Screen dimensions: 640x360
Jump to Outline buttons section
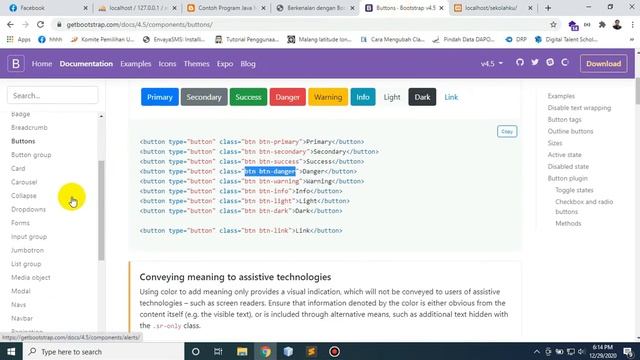pos(570,131)
